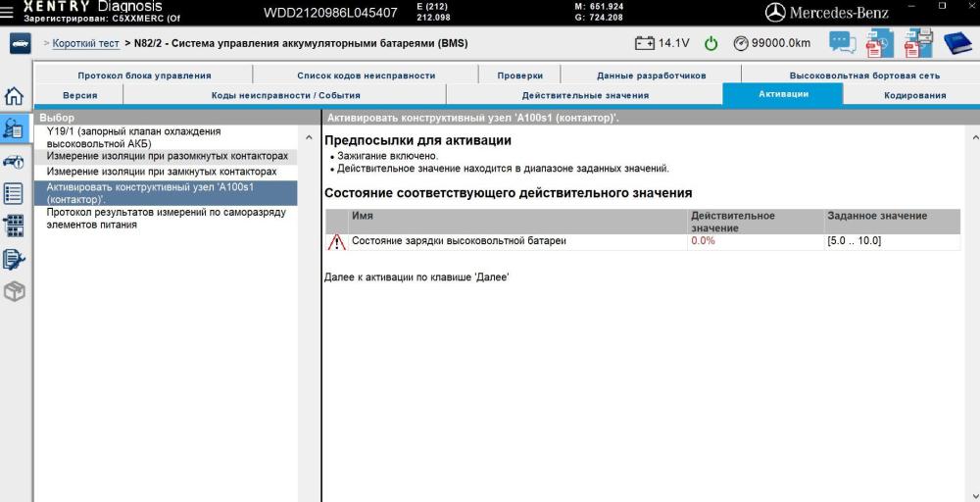Click the 'Выбор' panel header

tap(177, 118)
